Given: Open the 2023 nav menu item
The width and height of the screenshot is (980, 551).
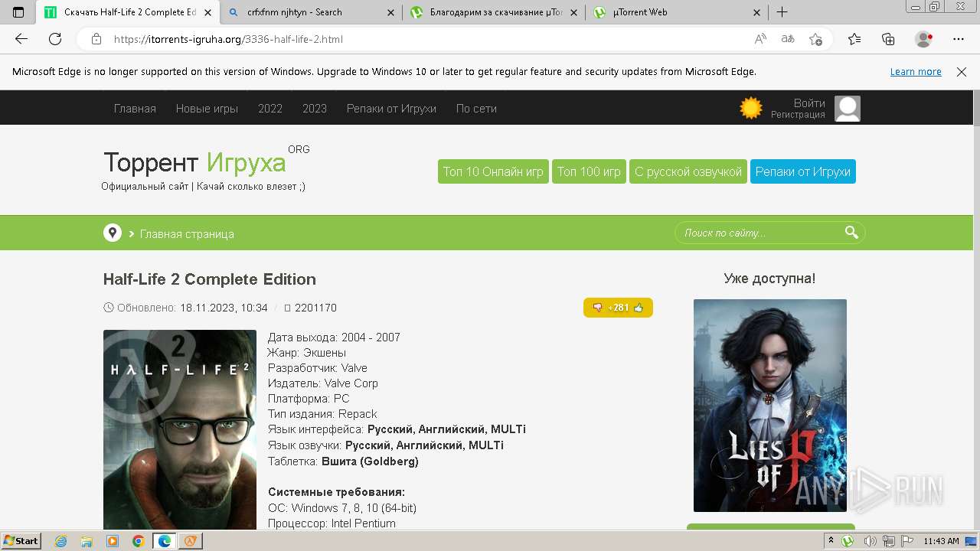Looking at the screenshot, I should pos(315,109).
